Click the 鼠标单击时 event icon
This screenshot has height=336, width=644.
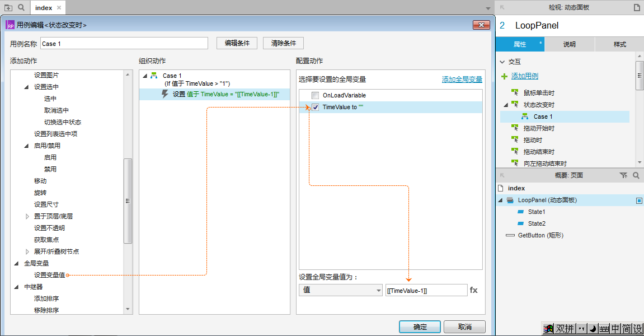click(x=515, y=92)
